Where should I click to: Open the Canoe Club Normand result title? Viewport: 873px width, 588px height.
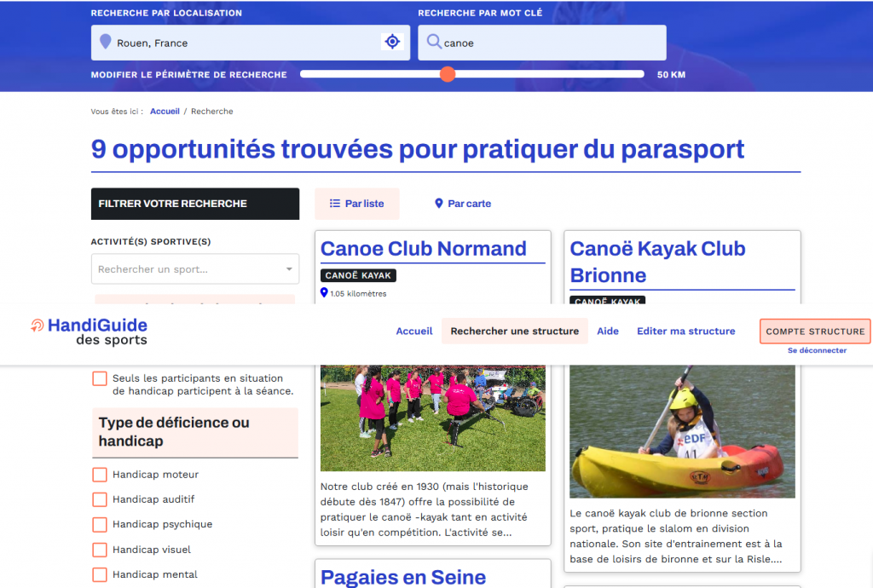coord(424,249)
